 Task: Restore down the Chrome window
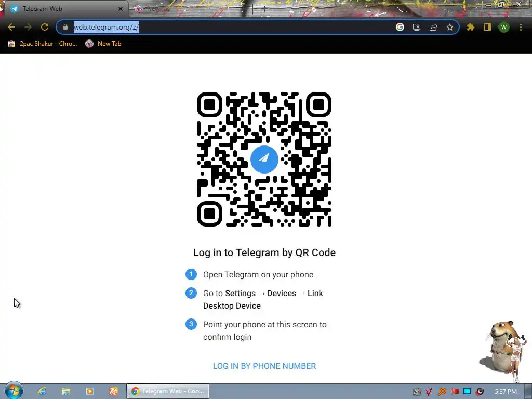[x=501, y=5]
